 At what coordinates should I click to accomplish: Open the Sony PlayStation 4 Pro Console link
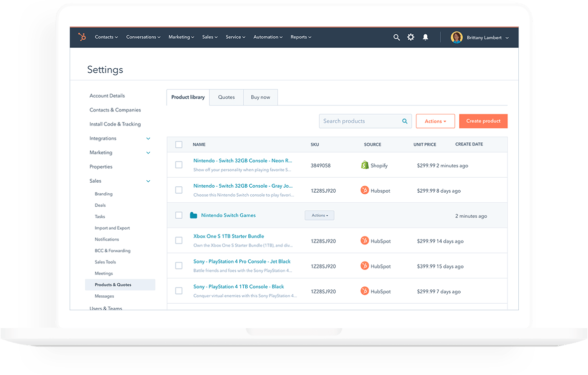coord(242,261)
